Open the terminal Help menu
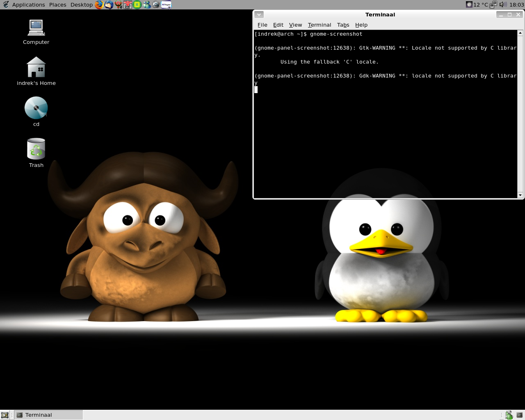525x420 pixels. point(361,25)
